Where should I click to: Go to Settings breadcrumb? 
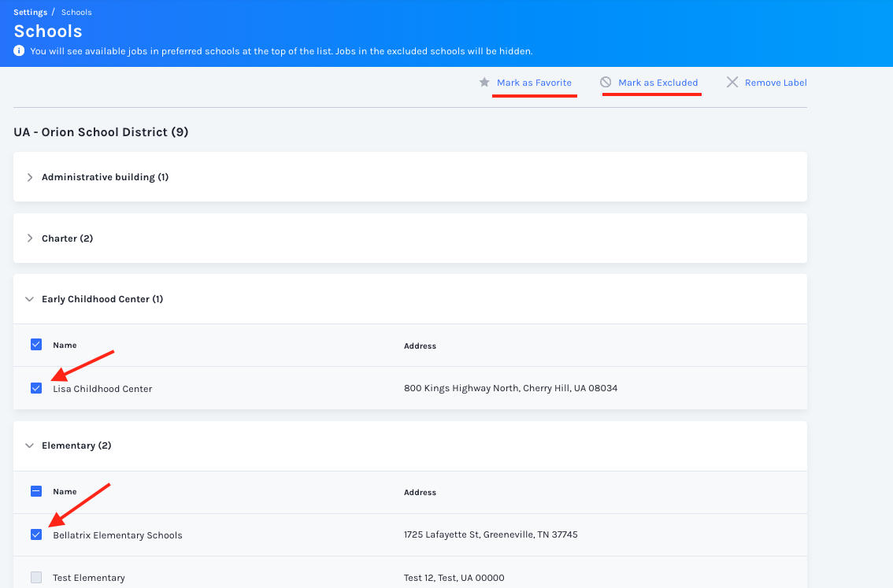coord(30,12)
